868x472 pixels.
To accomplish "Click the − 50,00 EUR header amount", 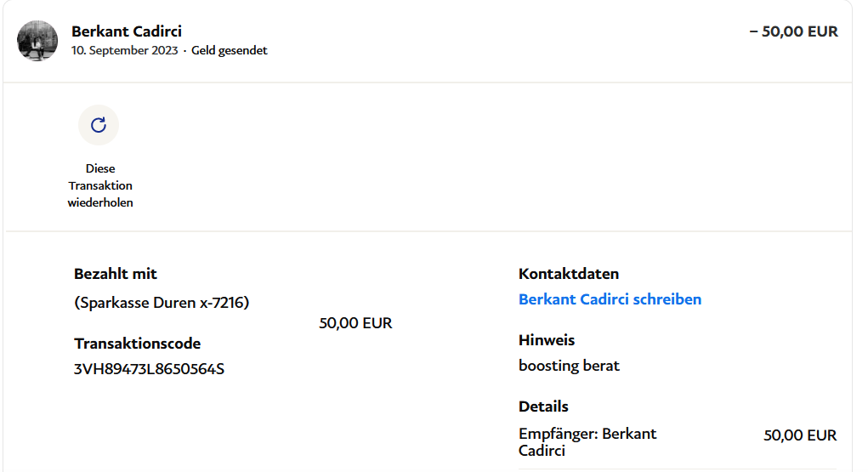I will click(793, 31).
